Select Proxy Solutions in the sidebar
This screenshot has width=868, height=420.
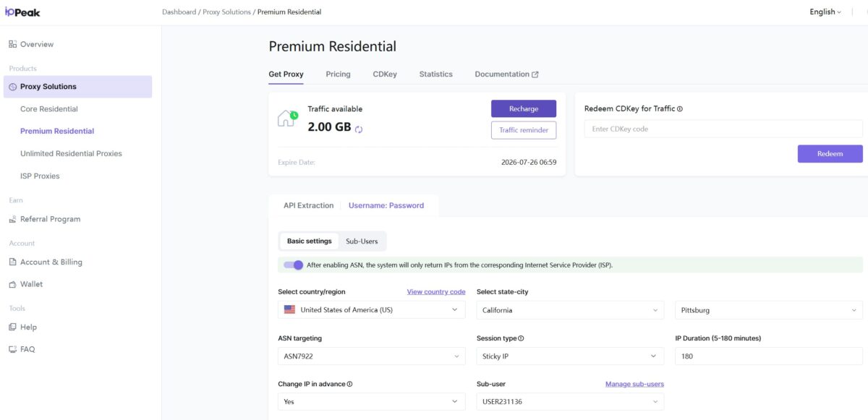click(x=77, y=87)
